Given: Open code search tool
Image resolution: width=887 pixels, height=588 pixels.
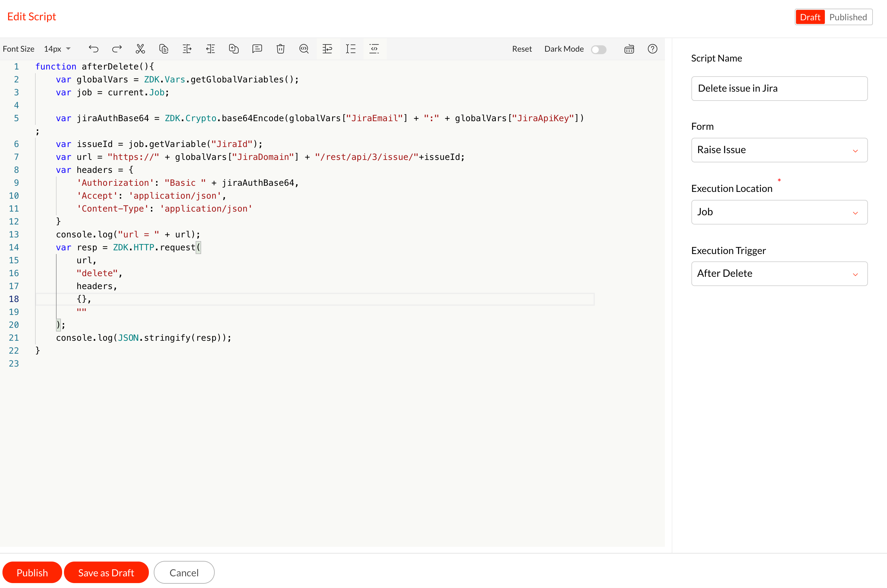Looking at the screenshot, I should [x=304, y=49].
